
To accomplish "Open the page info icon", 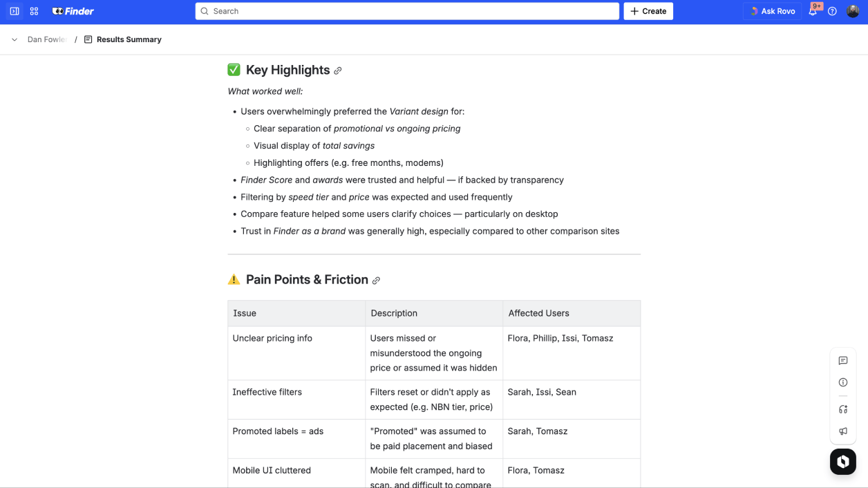I will 843,382.
